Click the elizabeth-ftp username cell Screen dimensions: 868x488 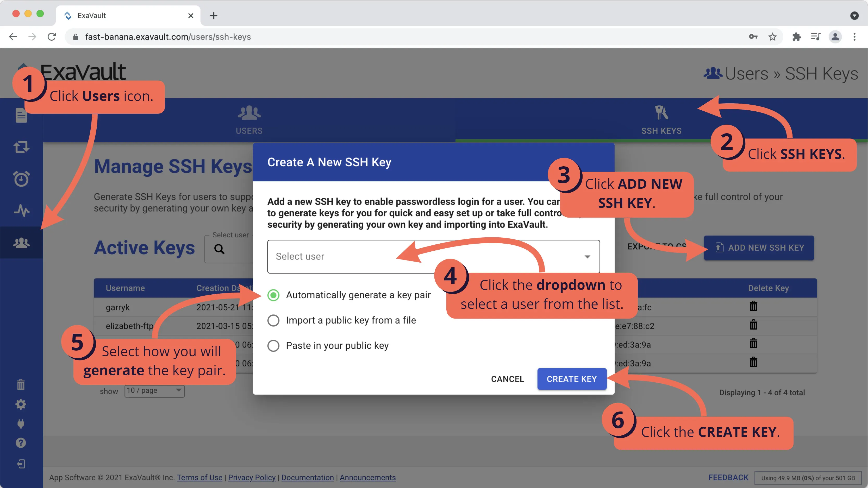[129, 326]
